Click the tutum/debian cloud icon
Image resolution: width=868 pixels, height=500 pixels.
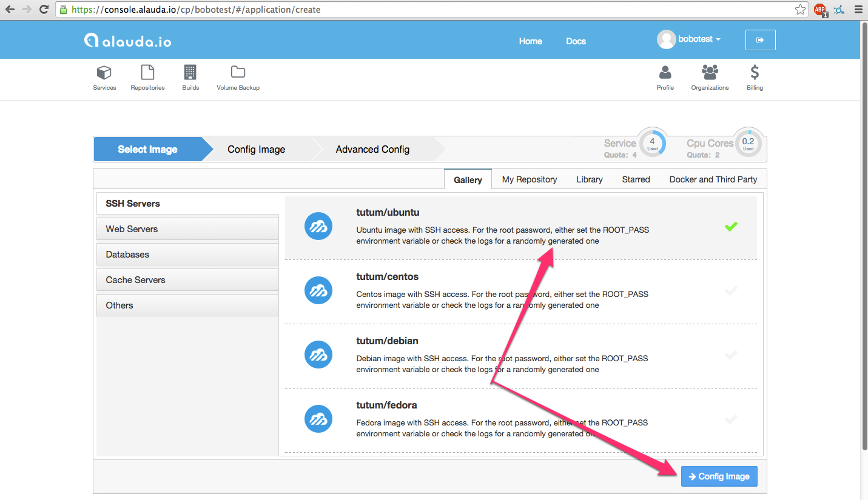[x=318, y=355]
